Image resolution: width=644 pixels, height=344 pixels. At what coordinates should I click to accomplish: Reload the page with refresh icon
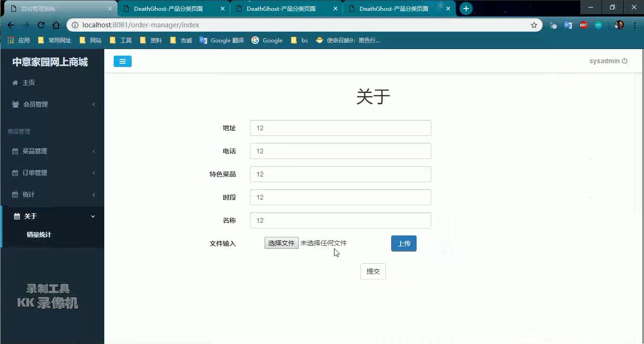(41, 25)
